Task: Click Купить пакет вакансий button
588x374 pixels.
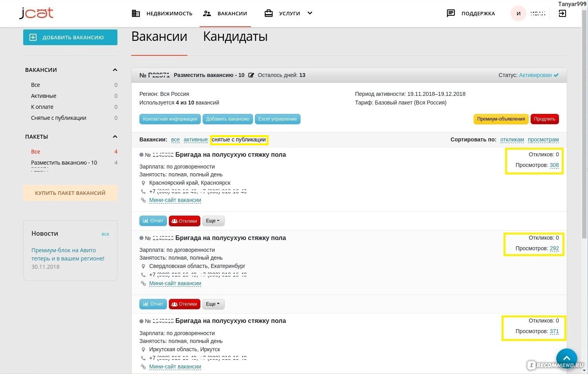Action: (70, 193)
